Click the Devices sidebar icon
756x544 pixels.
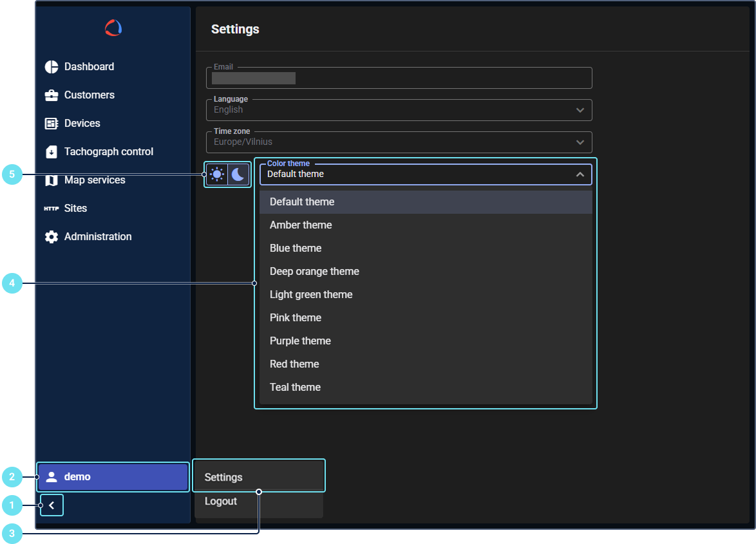pyautogui.click(x=52, y=124)
